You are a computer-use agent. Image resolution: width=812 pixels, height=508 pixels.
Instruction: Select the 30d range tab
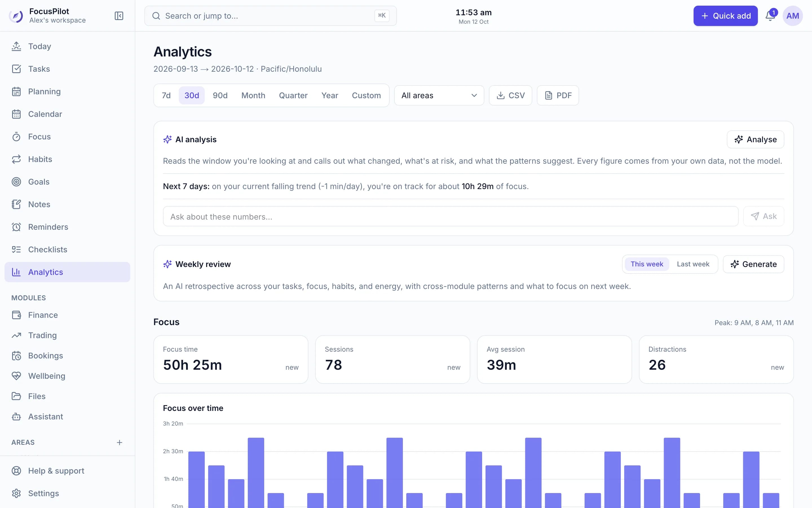tap(192, 95)
